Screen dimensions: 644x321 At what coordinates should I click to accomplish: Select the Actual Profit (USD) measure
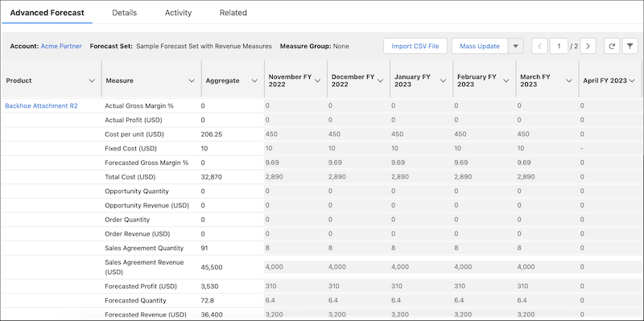pos(134,120)
